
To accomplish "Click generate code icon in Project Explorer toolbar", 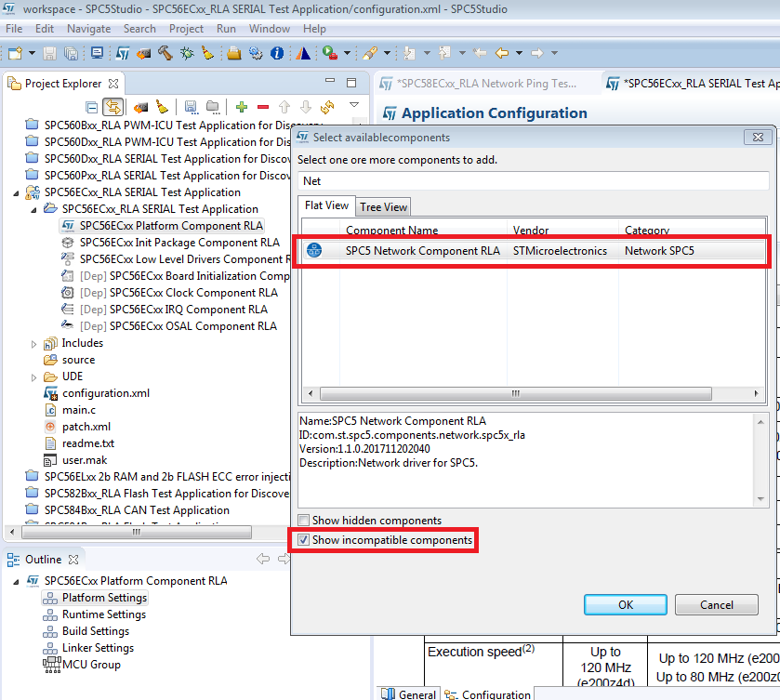I will pyautogui.click(x=141, y=107).
